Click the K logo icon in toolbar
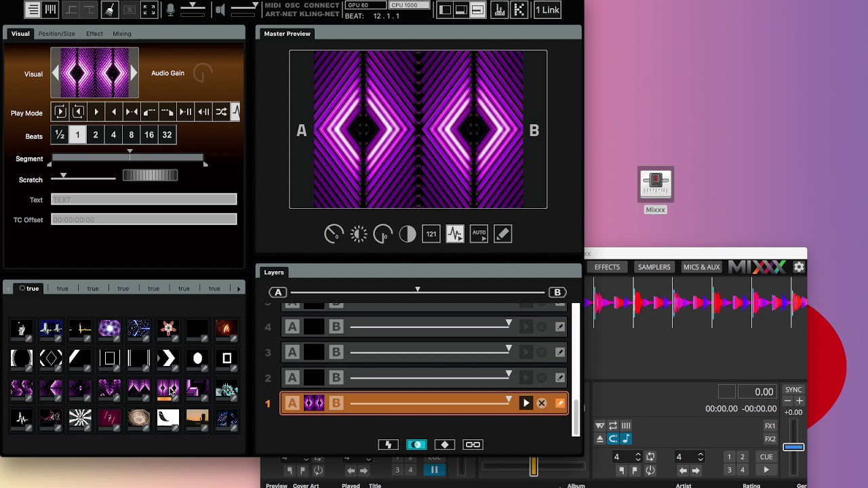 click(x=519, y=9)
